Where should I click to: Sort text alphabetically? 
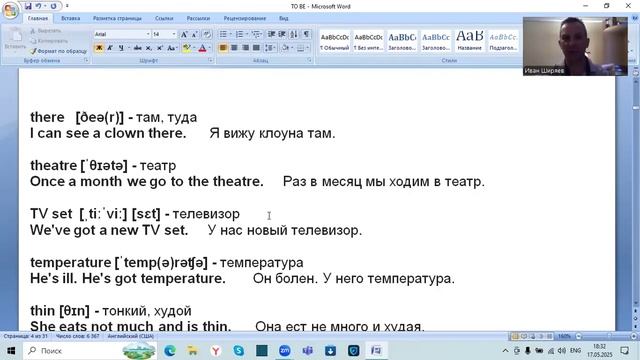pos(294,34)
